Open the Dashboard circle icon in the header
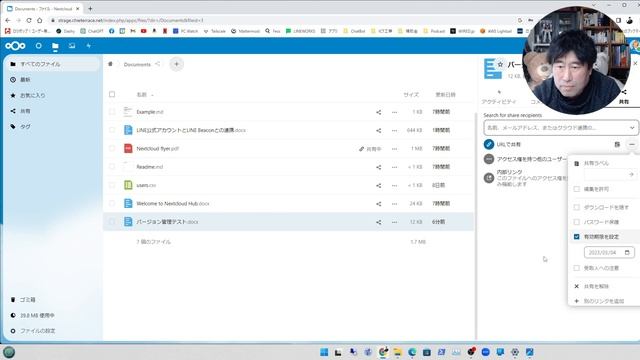The width and height of the screenshot is (640, 360). point(38,46)
